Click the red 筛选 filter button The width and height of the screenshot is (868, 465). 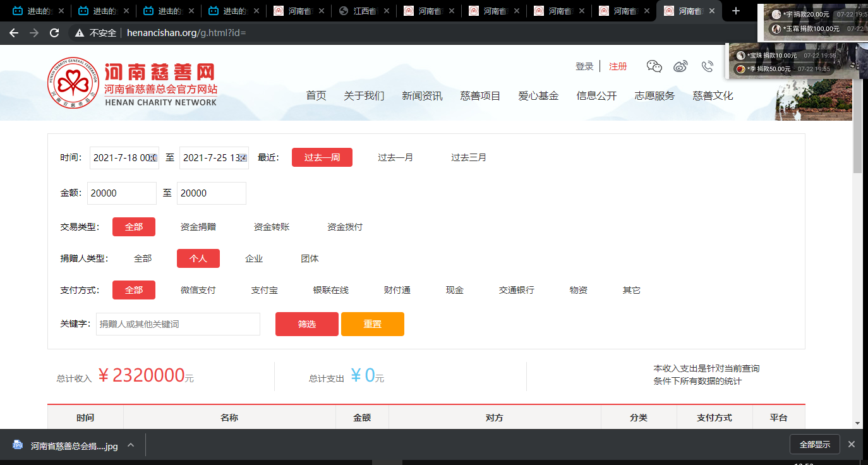307,324
